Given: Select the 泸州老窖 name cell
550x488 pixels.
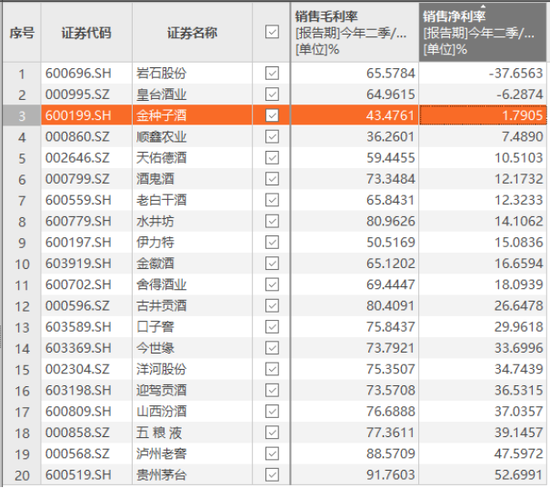Looking at the screenshot, I should 192,454.
